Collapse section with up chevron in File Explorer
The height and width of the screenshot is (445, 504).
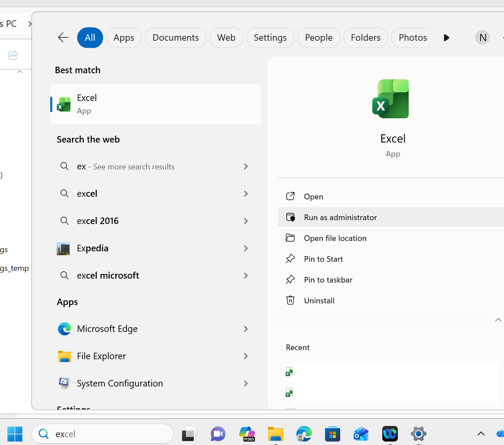coord(20,71)
